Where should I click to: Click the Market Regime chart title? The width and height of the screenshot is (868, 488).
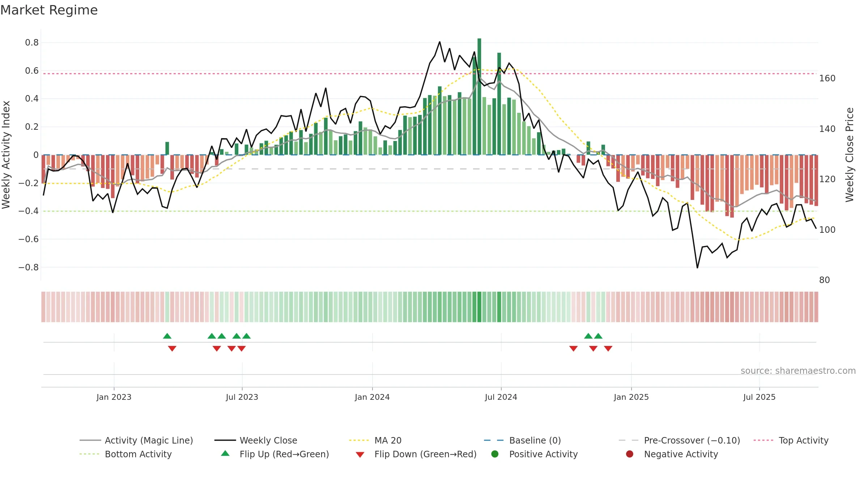(x=49, y=10)
